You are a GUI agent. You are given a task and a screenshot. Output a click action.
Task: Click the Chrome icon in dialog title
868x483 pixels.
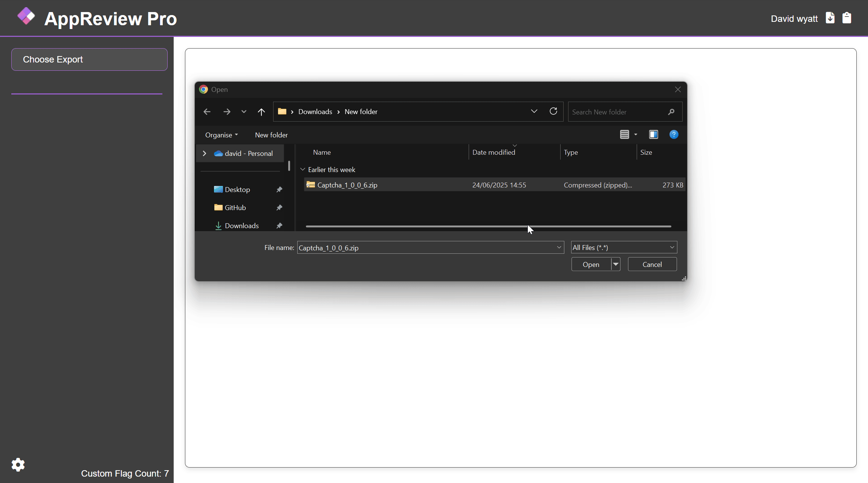point(203,89)
